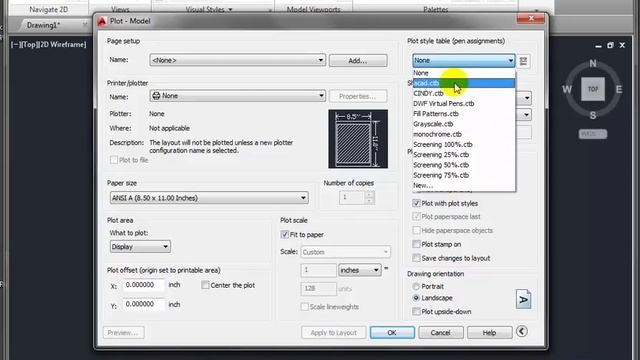Screen dimensions: 640x360
Task: Click the [-][Top][2D Wireframe] viewport label
Action: pos(49,44)
